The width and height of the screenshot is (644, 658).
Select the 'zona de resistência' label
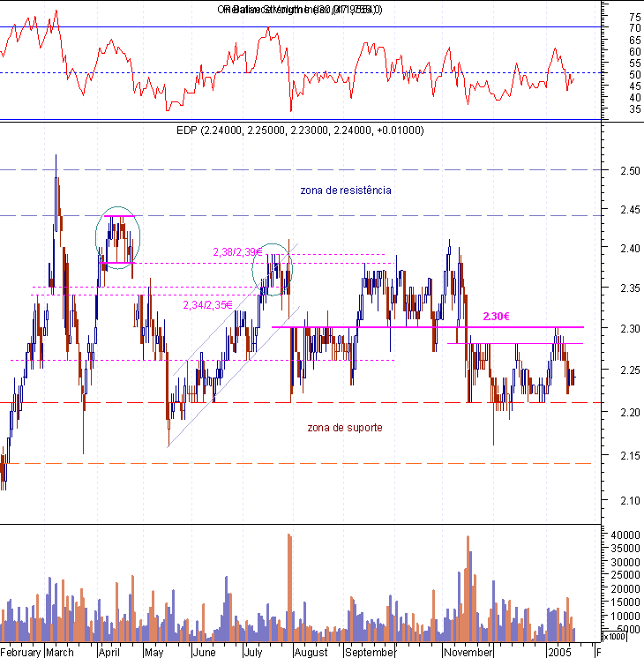(x=346, y=191)
